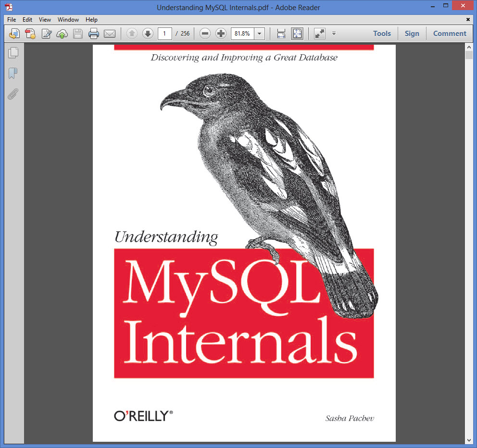Click the upload to cloud icon
Image resolution: width=477 pixels, height=448 pixels.
(x=62, y=34)
